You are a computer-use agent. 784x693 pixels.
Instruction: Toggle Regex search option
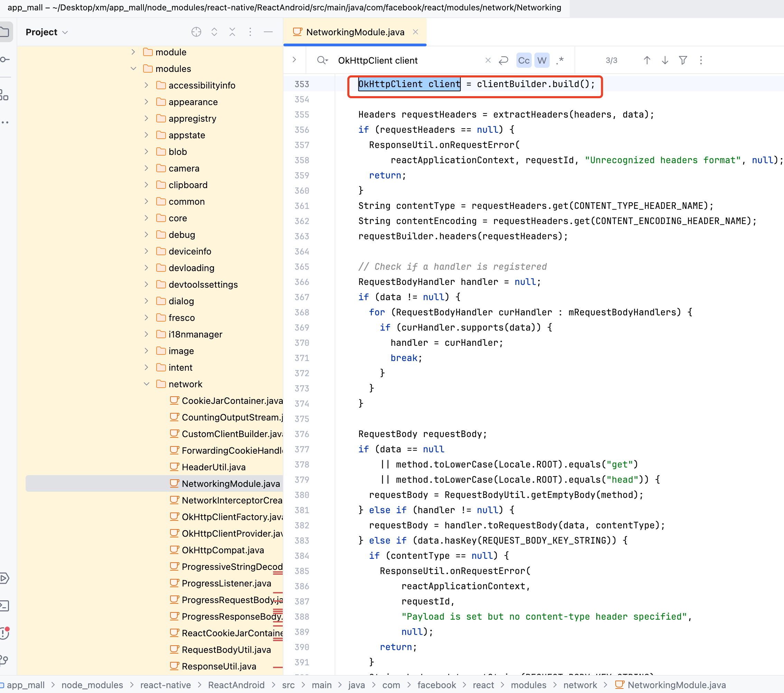pos(560,60)
